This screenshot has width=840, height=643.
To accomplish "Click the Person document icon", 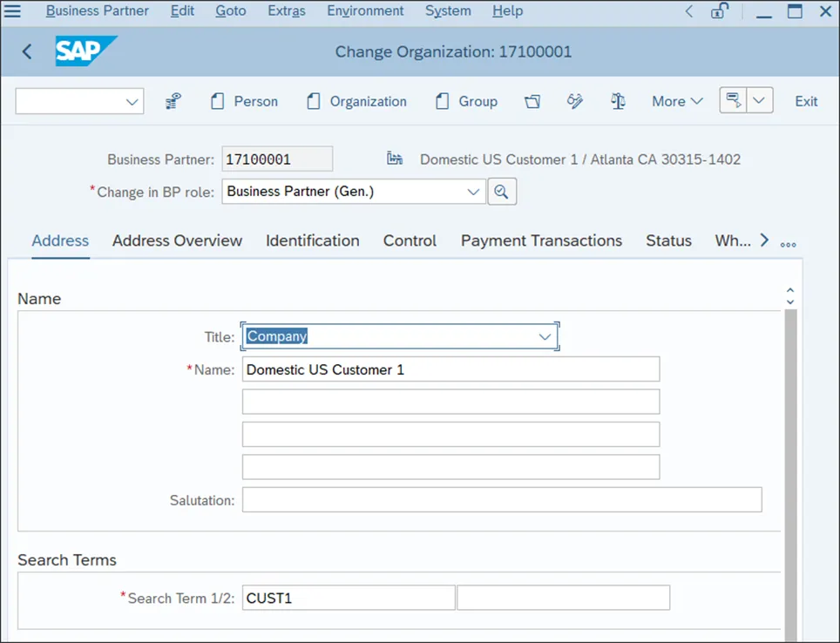I will pos(217,101).
